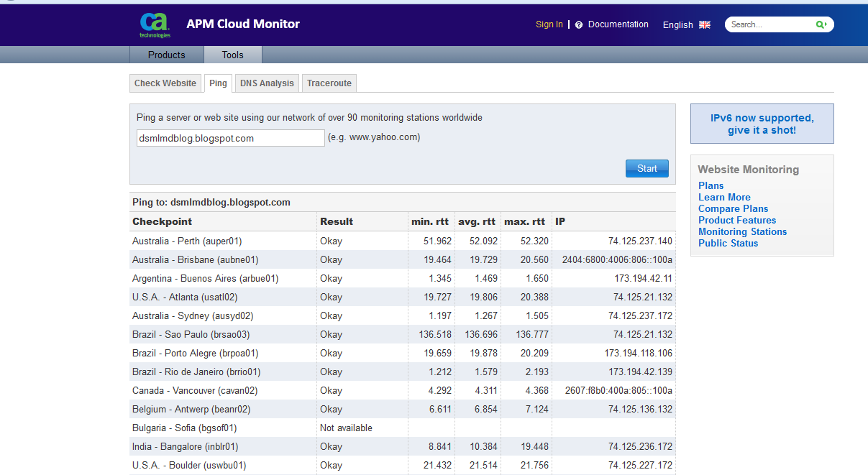Click IPv6 address 2607:f8b0:400a:805::100a
868x475 pixels.
[618, 390]
